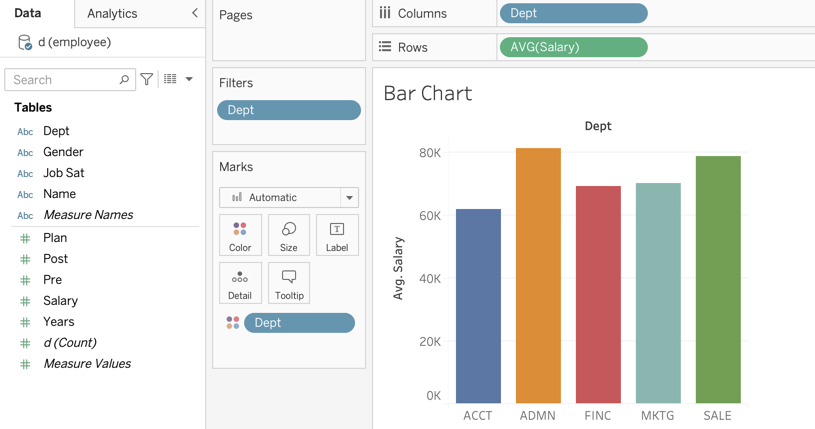
Task: Select the Job Sat field
Action: (x=63, y=173)
